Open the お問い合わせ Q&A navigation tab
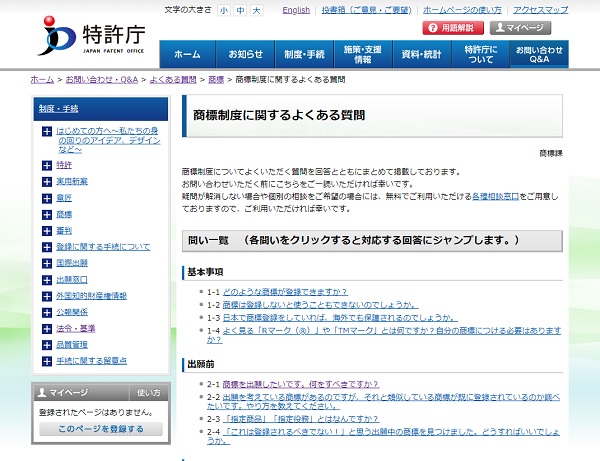 click(x=539, y=54)
